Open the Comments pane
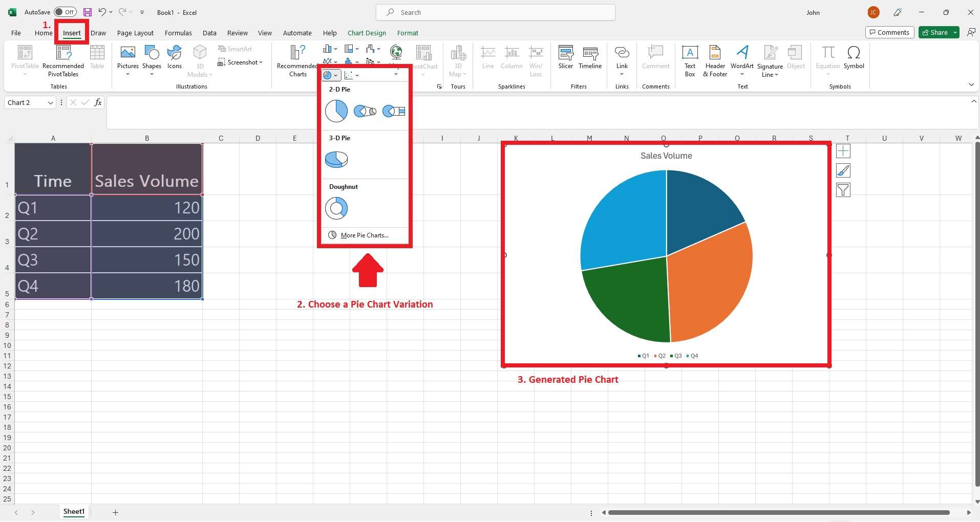 click(x=889, y=32)
